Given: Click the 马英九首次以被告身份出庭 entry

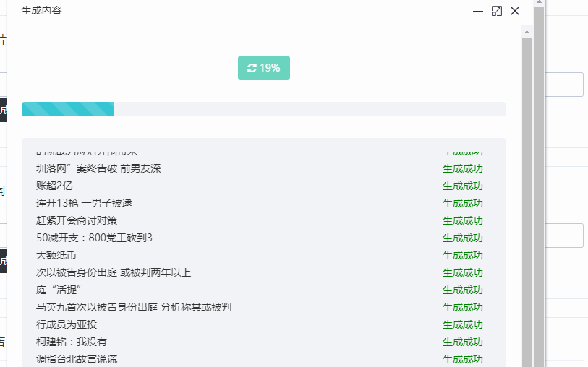Looking at the screenshot, I should click(x=133, y=307).
